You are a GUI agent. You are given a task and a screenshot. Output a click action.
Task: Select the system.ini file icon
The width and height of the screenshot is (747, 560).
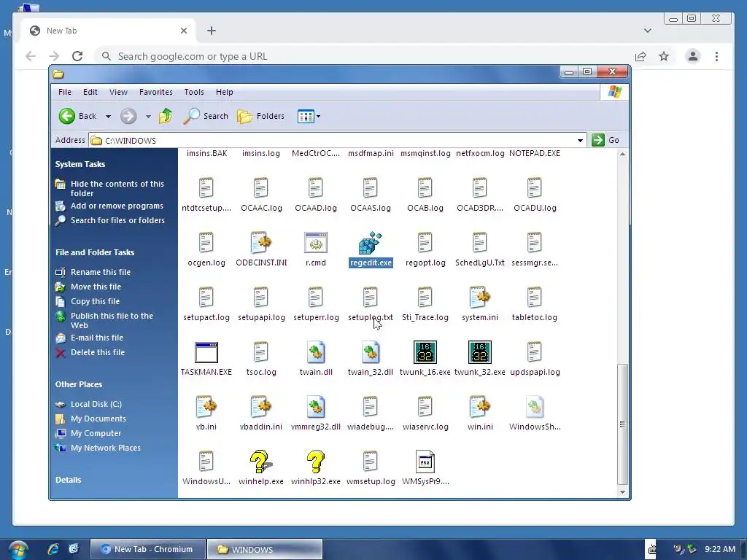pyautogui.click(x=480, y=297)
